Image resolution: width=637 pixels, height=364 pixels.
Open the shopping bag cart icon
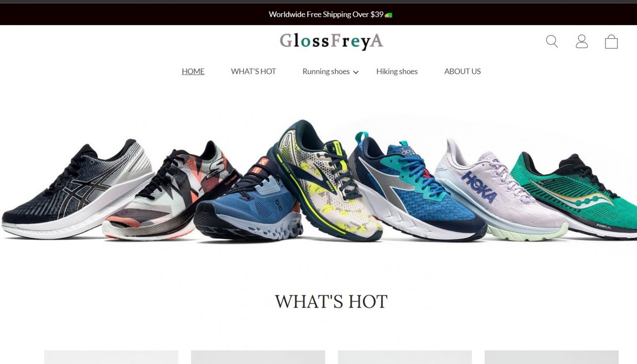[x=611, y=41]
